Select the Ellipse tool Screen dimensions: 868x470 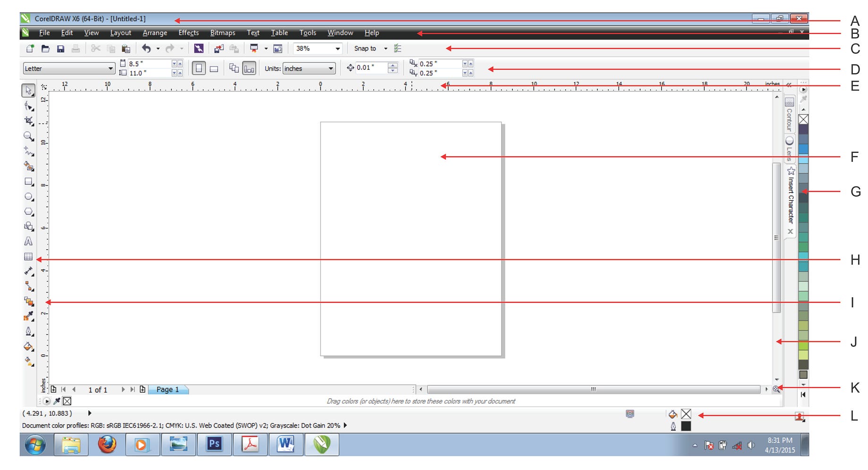[x=29, y=196]
